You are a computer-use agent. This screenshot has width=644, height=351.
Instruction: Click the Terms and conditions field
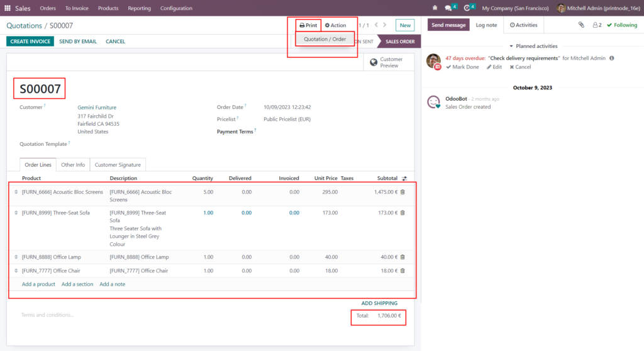coord(48,315)
